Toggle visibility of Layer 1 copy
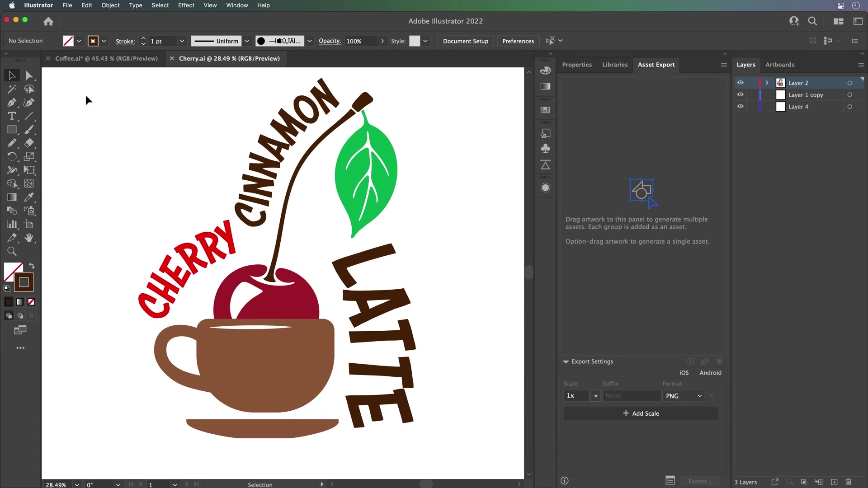868x488 pixels. click(741, 94)
